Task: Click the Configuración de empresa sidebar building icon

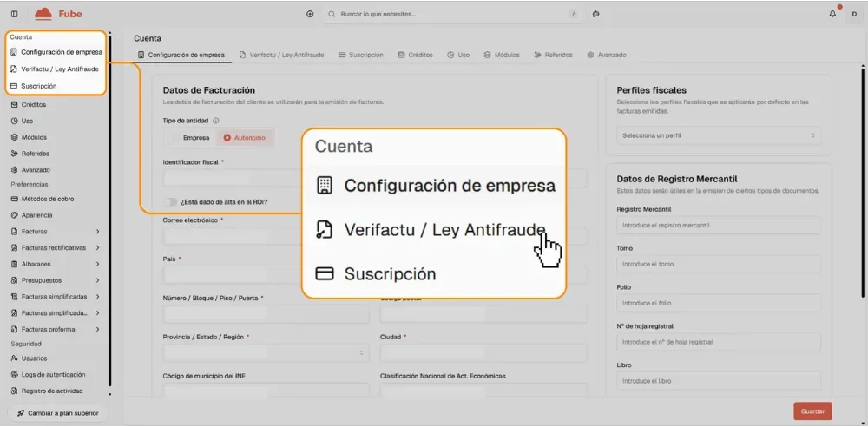Action: pos(13,52)
